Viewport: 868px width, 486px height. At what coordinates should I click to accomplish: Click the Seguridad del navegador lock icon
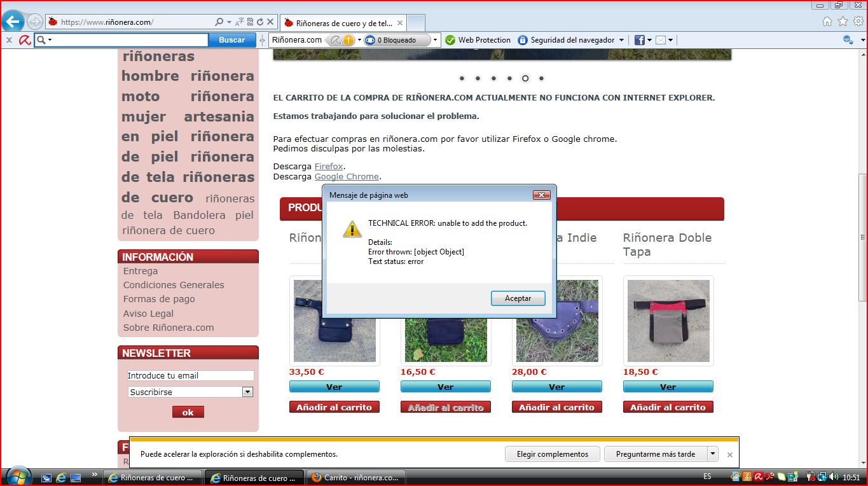(x=523, y=40)
